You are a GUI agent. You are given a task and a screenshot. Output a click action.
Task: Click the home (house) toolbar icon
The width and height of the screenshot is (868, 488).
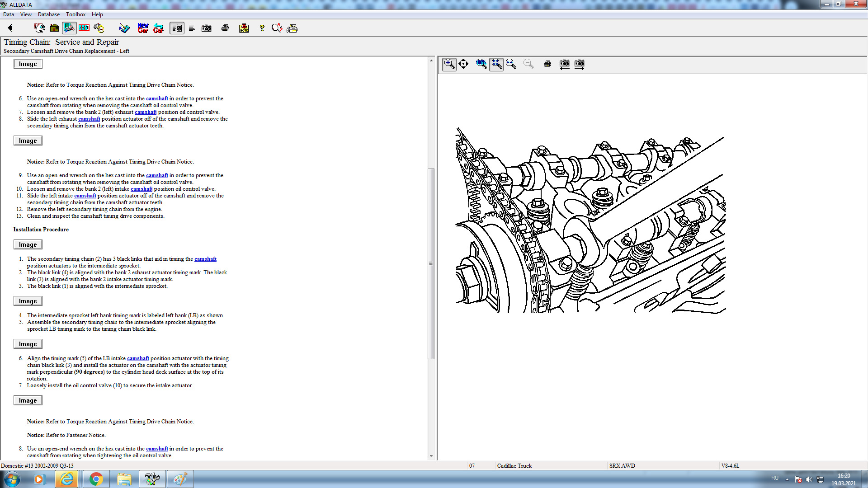54,28
